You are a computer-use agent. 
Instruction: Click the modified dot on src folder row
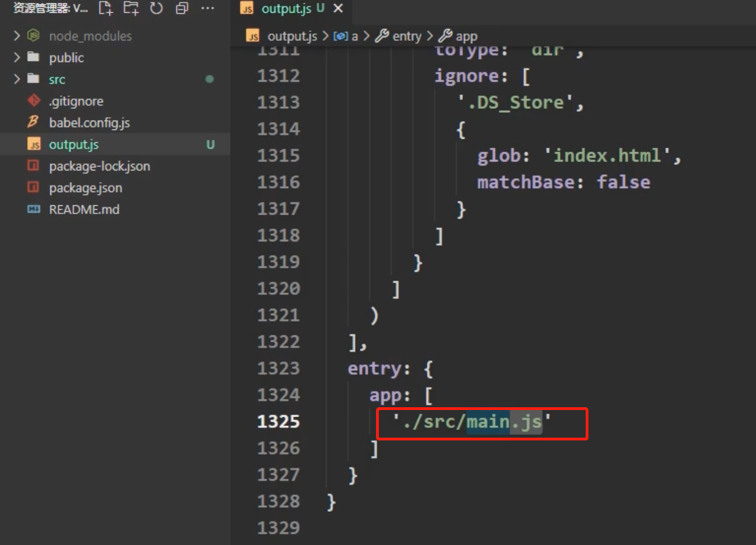pos(210,79)
